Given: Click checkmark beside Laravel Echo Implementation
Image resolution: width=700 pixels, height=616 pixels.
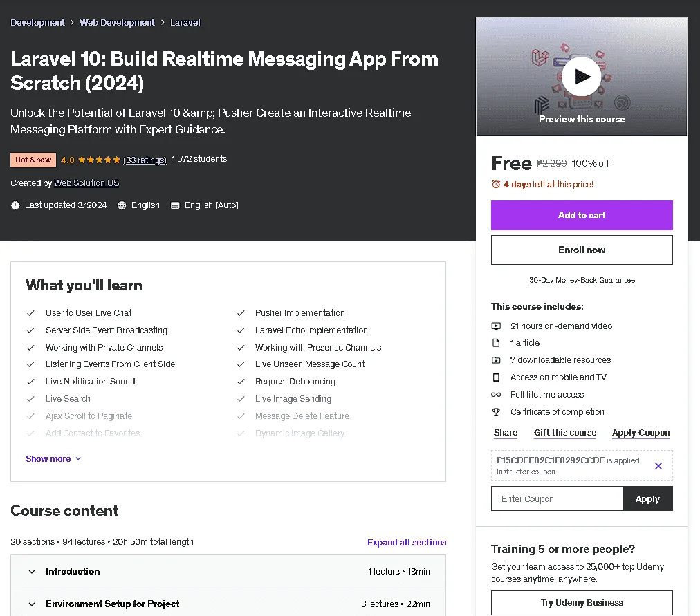Looking at the screenshot, I should pyautogui.click(x=241, y=330).
